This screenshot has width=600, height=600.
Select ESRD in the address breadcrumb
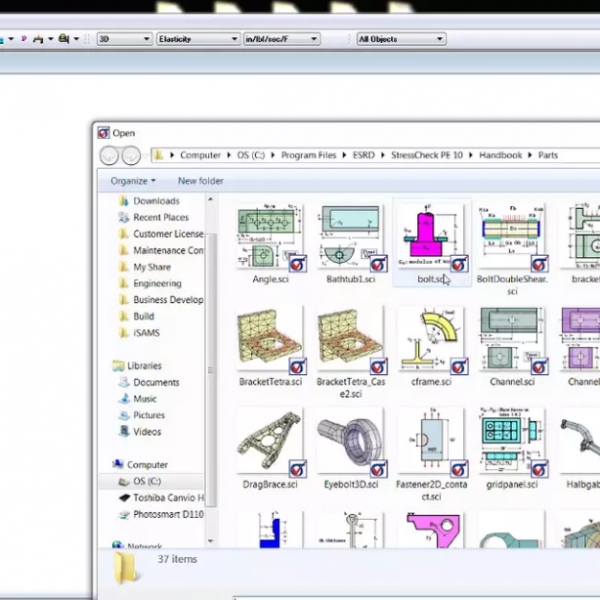[x=364, y=155]
